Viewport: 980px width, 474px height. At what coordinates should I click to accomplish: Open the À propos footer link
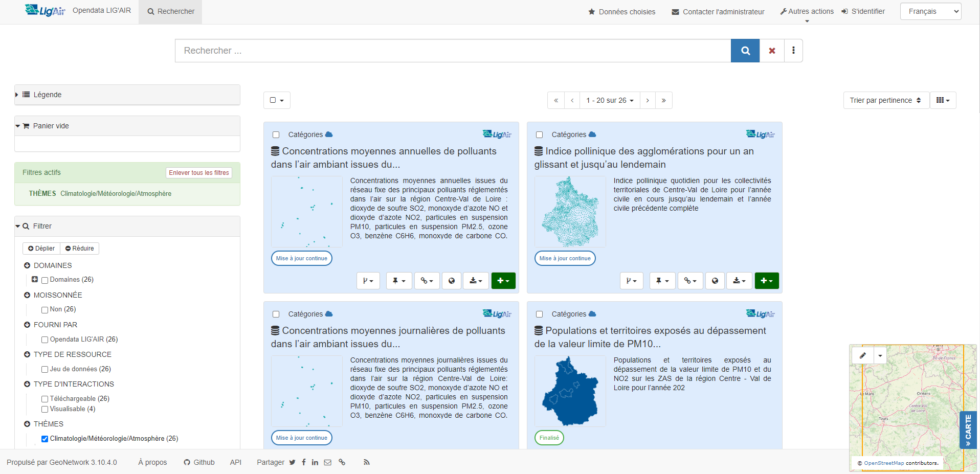pos(152,462)
